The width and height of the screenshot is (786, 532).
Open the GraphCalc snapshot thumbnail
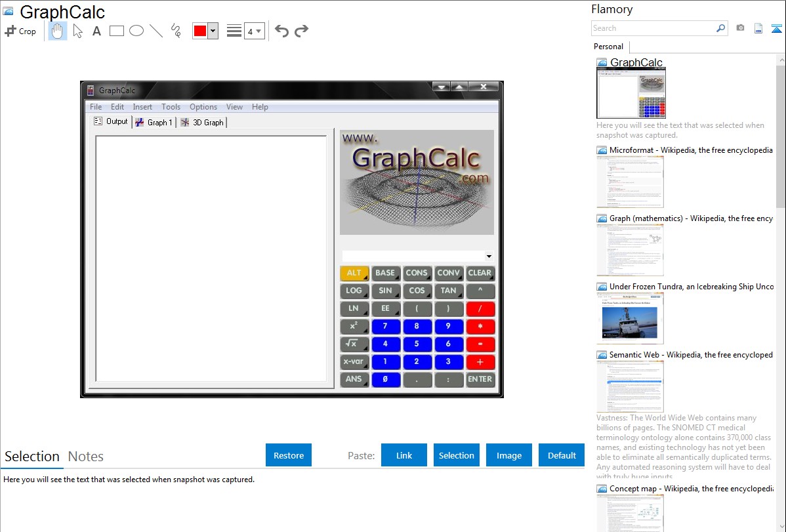pos(631,93)
